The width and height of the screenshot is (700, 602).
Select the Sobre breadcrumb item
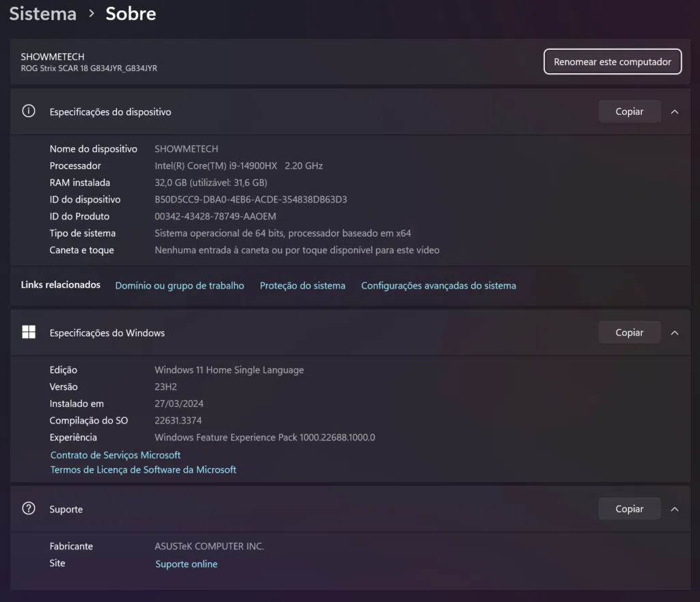130,13
